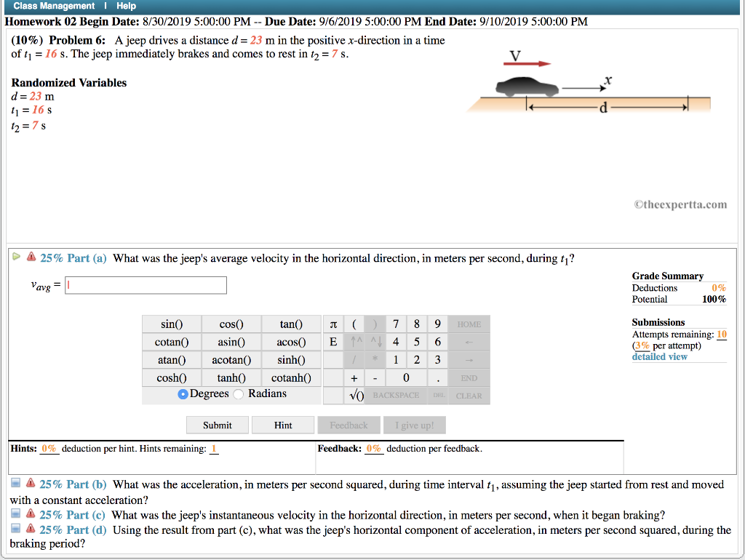The height and width of the screenshot is (560, 745).
Task: Click the π symbol on the keypad
Action: pyautogui.click(x=332, y=324)
